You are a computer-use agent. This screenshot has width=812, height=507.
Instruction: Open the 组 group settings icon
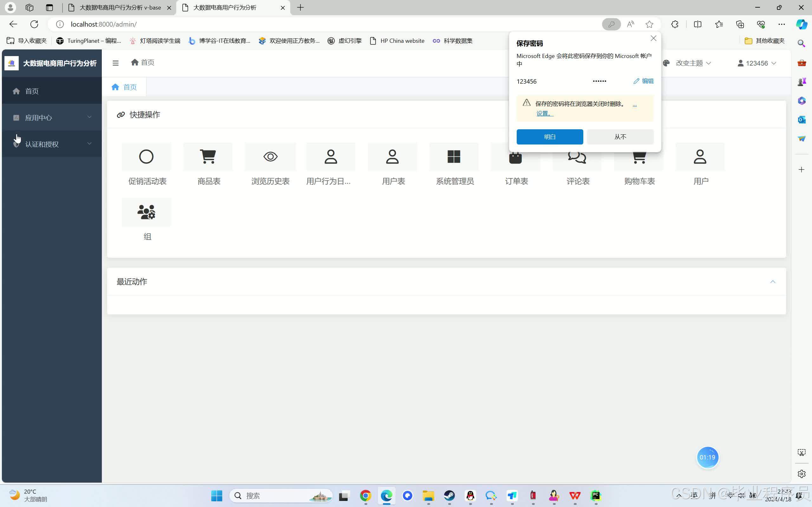pyautogui.click(x=146, y=212)
